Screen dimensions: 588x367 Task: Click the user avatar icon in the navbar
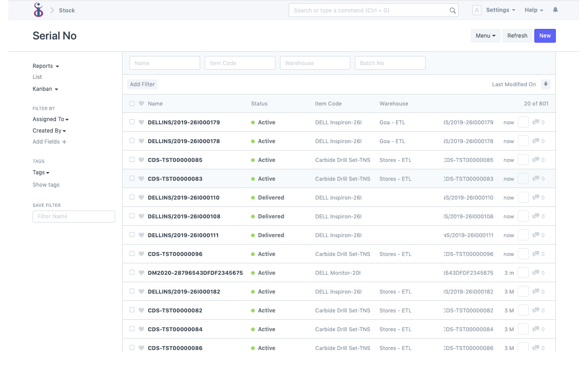(476, 10)
